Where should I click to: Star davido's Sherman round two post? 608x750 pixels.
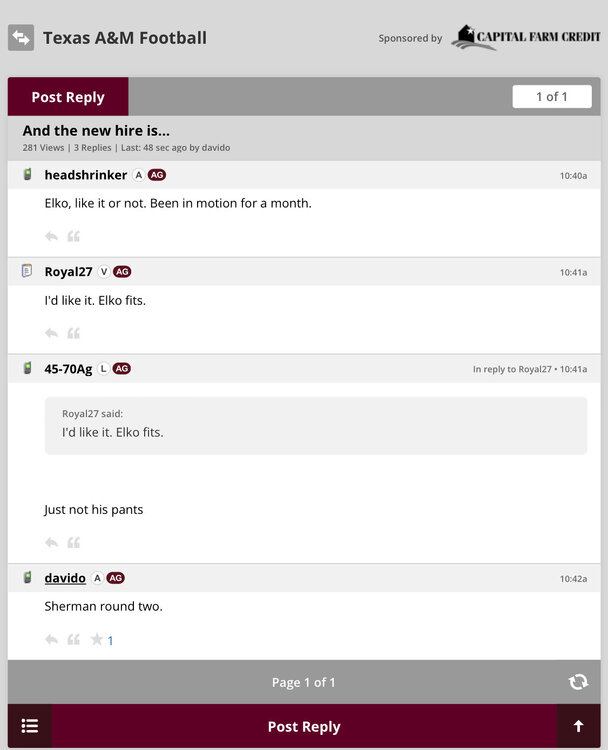tap(97, 640)
